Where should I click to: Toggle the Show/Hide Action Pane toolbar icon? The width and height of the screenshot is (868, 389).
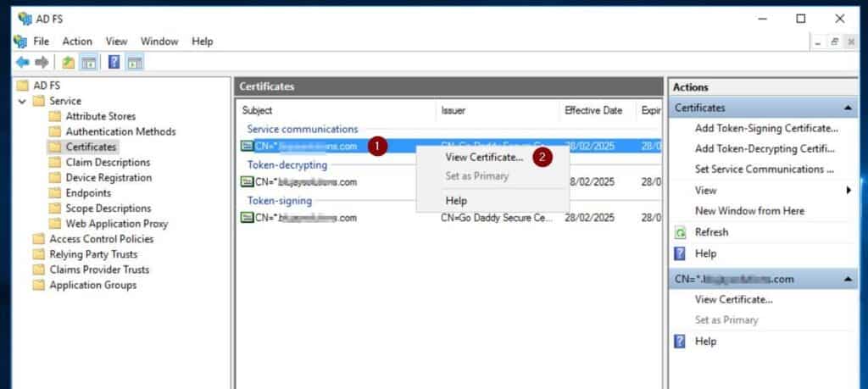[x=135, y=63]
